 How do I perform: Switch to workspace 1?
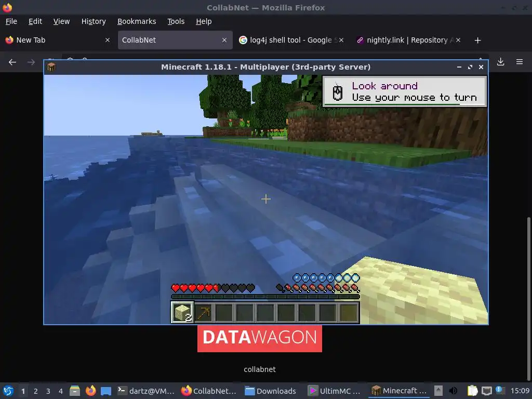coord(23,391)
